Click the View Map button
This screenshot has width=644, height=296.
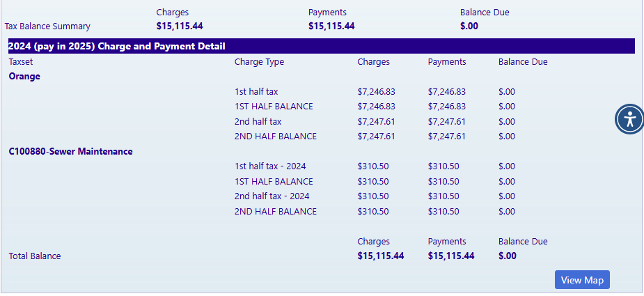coord(582,280)
